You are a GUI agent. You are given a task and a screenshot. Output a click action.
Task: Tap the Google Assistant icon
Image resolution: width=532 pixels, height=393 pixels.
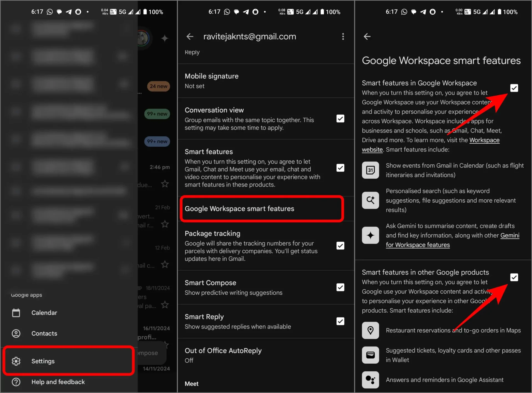370,380
